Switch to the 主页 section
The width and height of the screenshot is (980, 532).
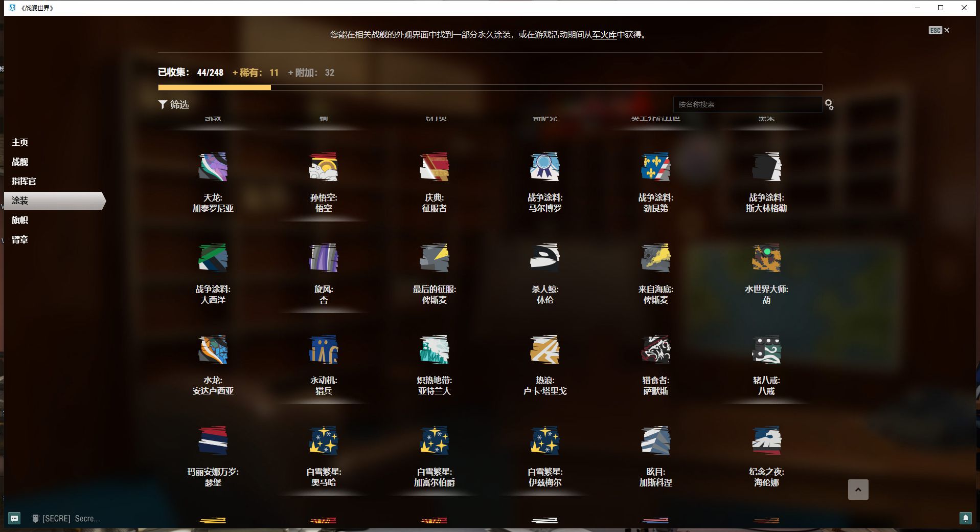(x=20, y=142)
